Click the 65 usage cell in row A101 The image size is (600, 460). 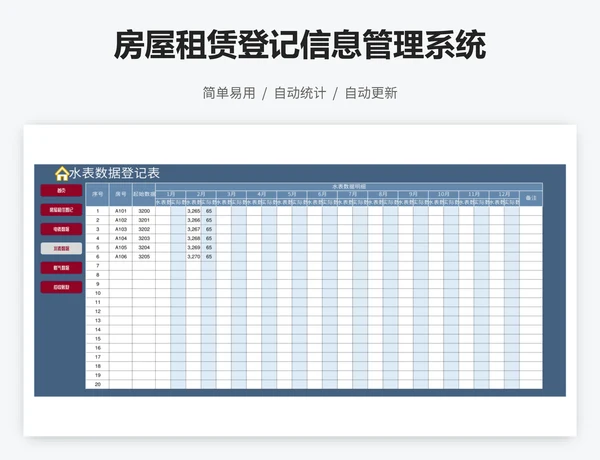[209, 211]
